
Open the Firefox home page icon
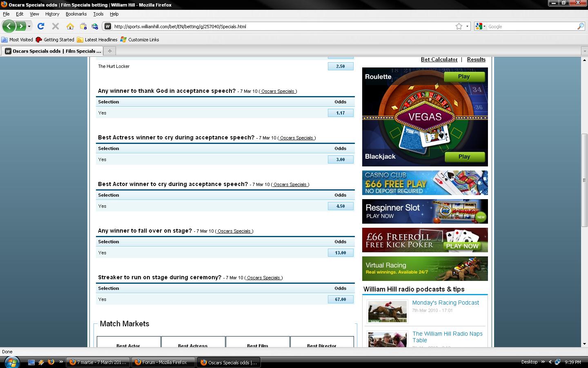(x=70, y=26)
